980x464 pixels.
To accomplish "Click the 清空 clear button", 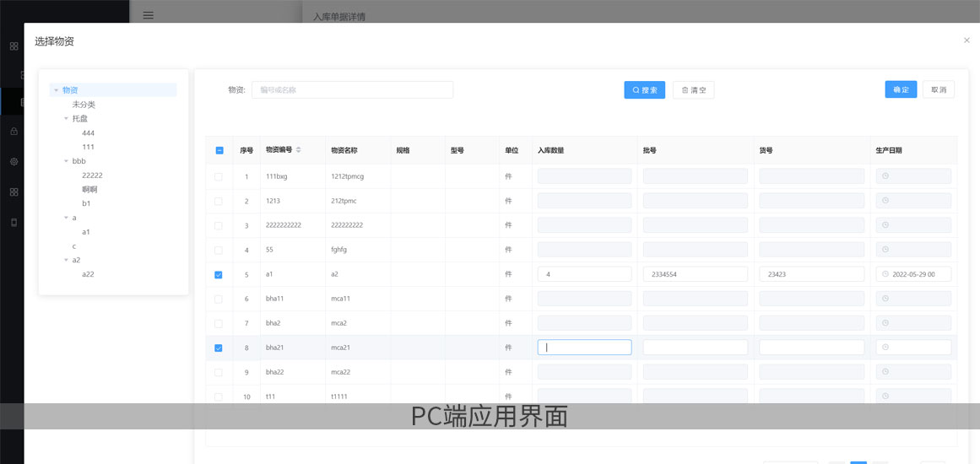I will pyautogui.click(x=693, y=90).
